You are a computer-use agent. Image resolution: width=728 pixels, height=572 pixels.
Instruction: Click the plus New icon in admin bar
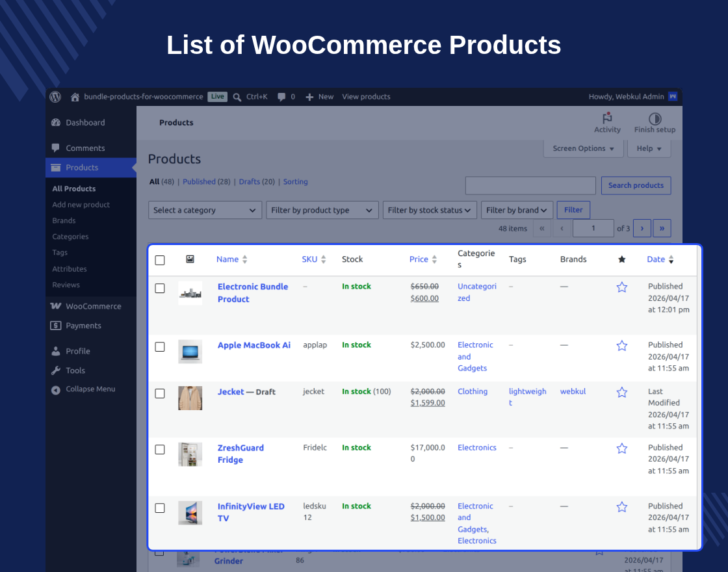click(x=309, y=97)
